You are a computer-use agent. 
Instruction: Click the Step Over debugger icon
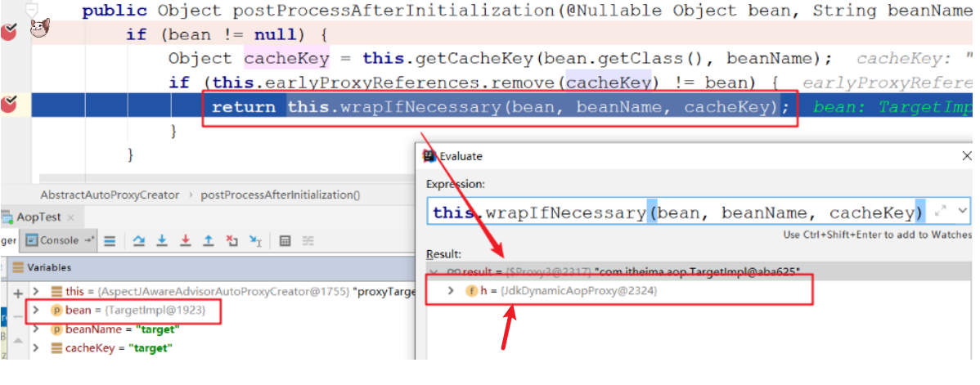pyautogui.click(x=139, y=240)
